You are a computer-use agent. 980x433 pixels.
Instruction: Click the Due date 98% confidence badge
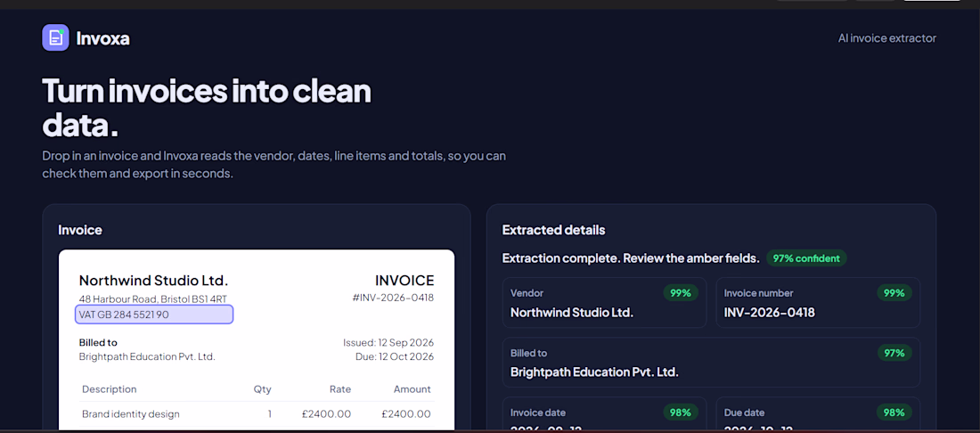click(894, 413)
